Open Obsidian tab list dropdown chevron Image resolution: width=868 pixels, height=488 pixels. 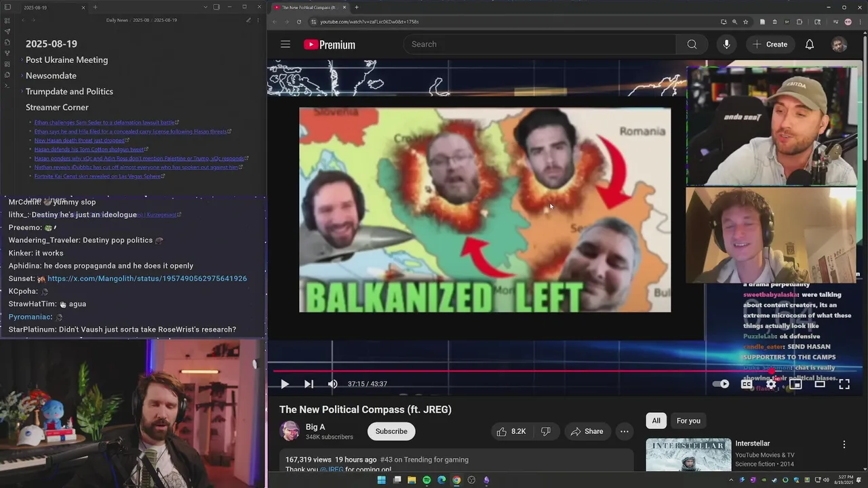tap(205, 7)
